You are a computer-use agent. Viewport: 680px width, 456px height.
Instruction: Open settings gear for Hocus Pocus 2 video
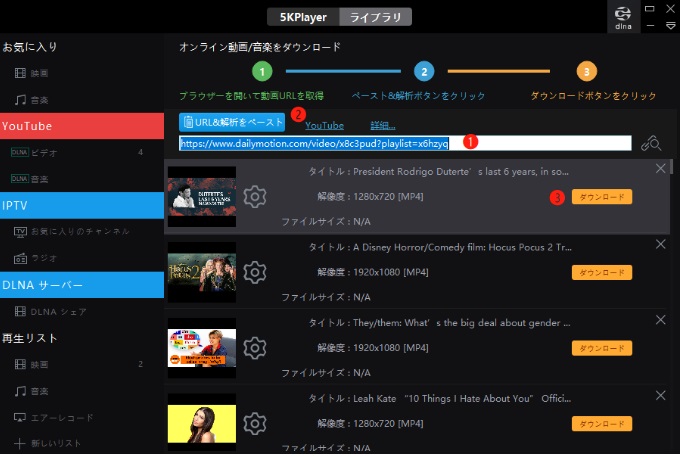tap(255, 272)
